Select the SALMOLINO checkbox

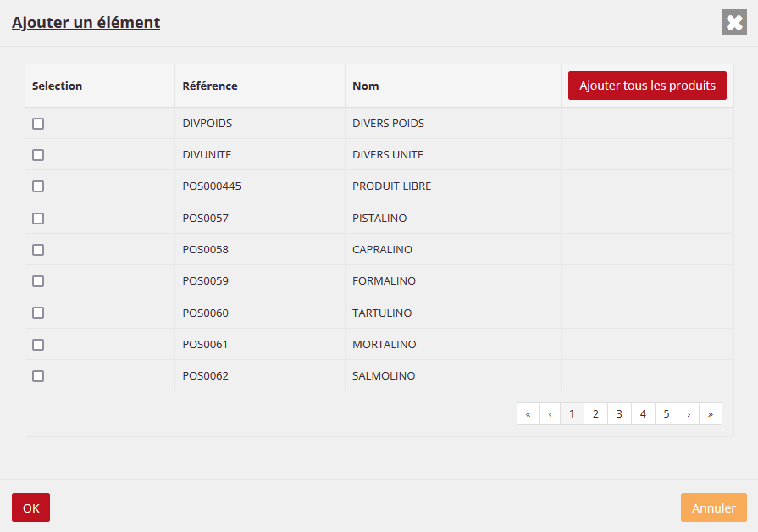click(38, 376)
